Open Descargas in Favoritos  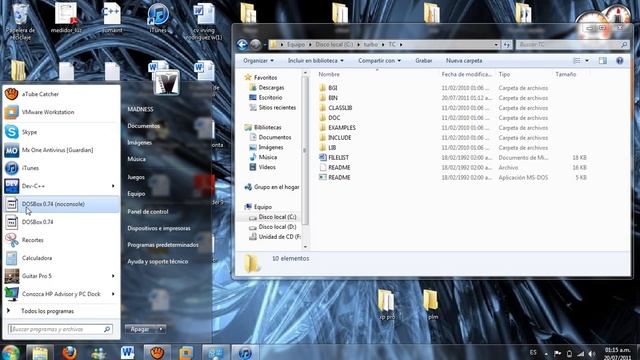271,88
